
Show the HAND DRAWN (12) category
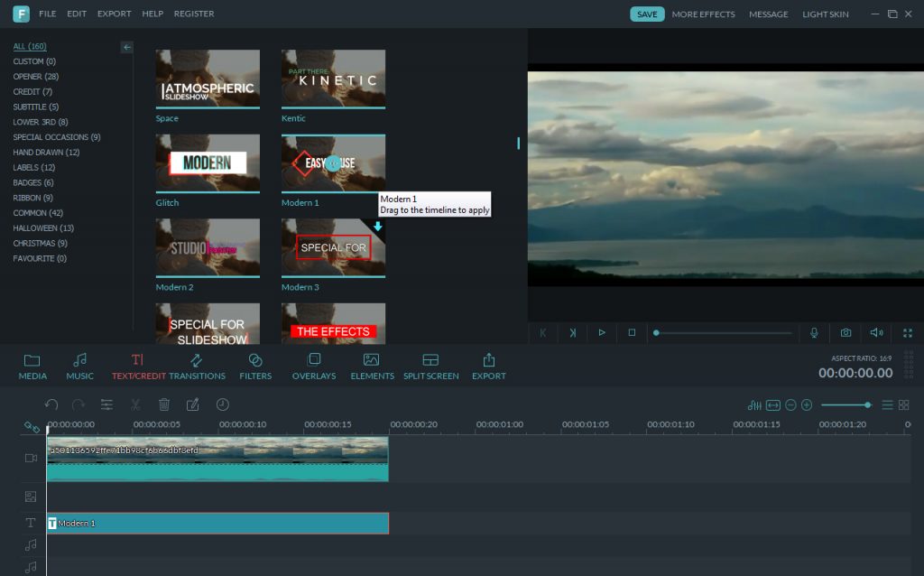click(47, 152)
